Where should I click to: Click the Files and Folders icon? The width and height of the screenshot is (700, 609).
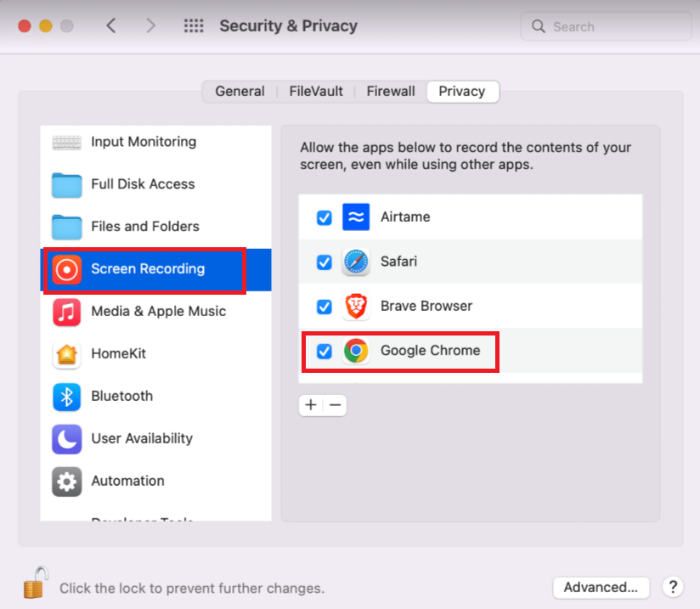coord(67,226)
